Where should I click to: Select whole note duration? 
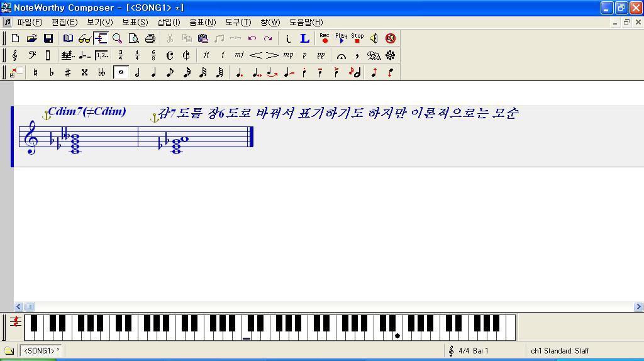[x=121, y=72]
